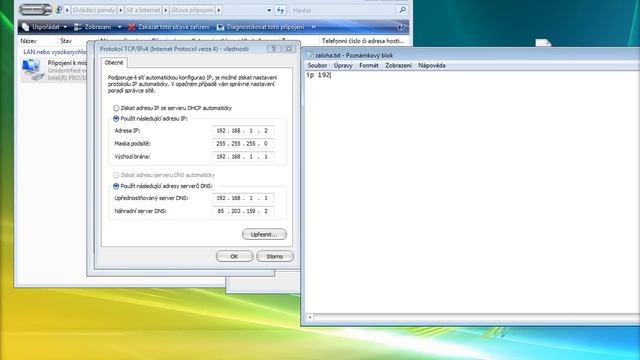Click Notepad horizontal scrollbar left arrow
This screenshot has height=360, width=640.
pos(309,317)
